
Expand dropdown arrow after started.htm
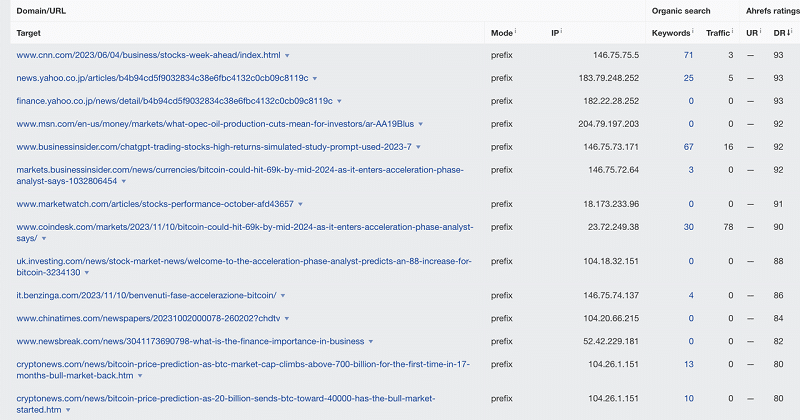pos(68,410)
